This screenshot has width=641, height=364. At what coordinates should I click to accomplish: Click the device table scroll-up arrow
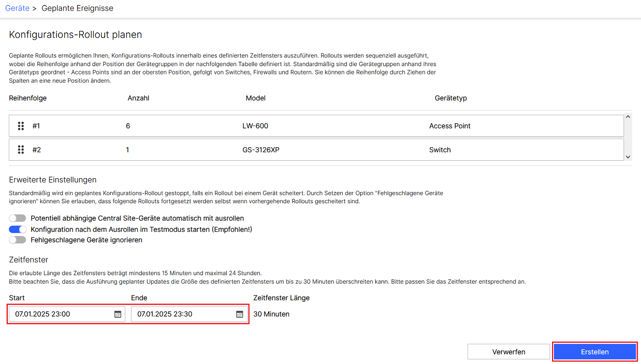pyautogui.click(x=628, y=117)
